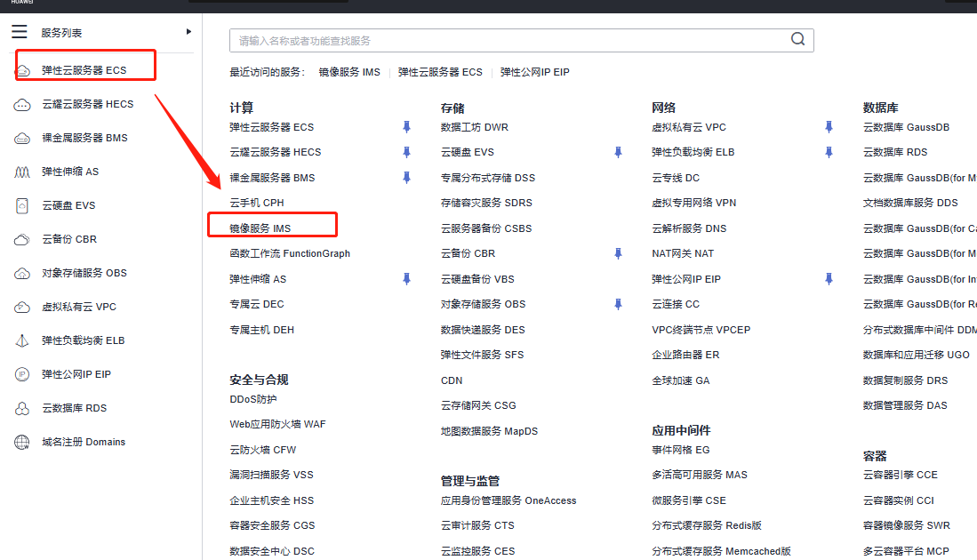Open recent service 弹性公网IP EIP
The width and height of the screenshot is (977, 560).
(x=534, y=72)
